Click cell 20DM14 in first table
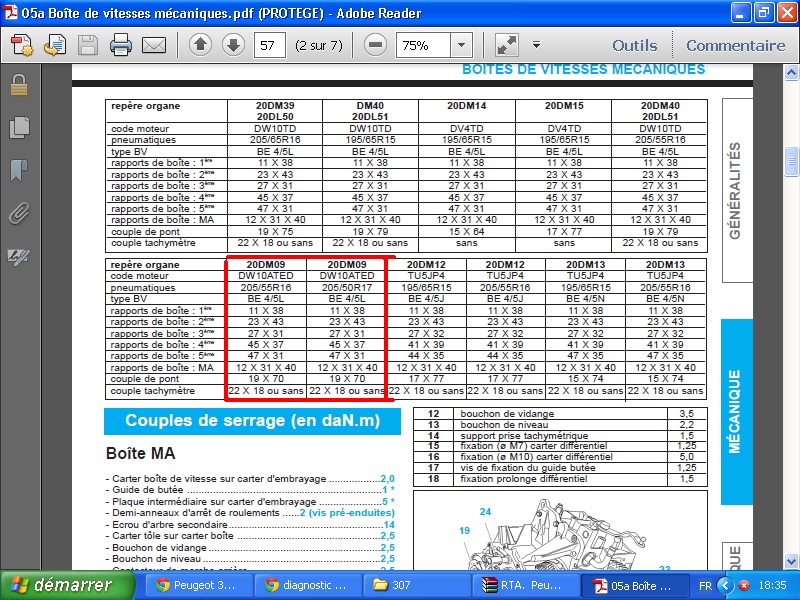800x600 pixels. [x=466, y=111]
